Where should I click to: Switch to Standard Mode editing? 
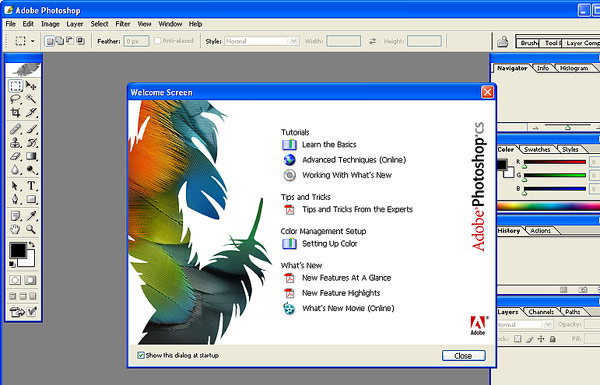15,280
